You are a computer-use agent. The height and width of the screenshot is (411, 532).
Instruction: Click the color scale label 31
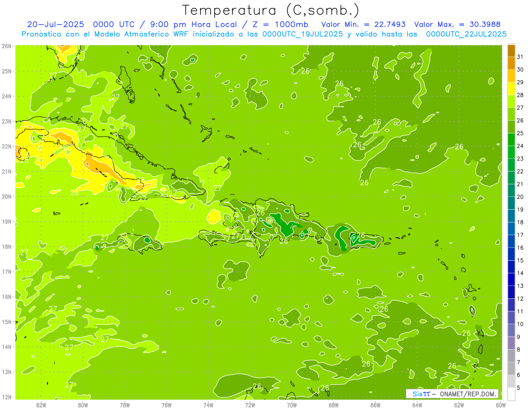520,57
